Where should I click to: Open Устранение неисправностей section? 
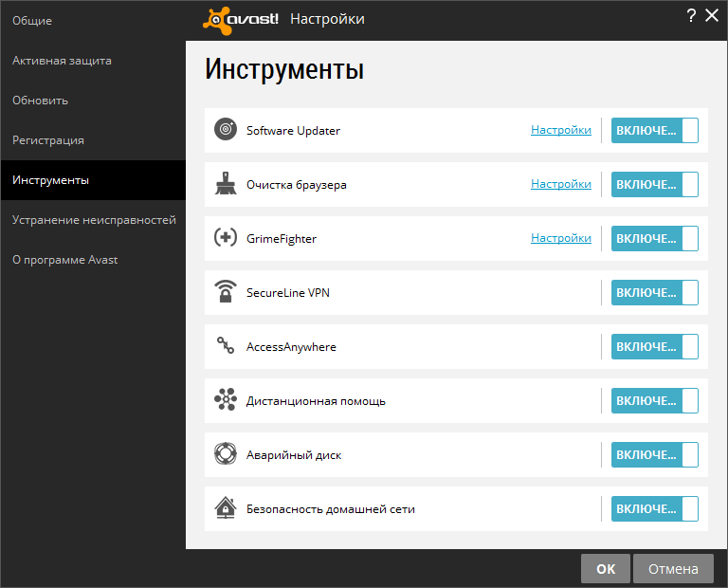pos(93,220)
